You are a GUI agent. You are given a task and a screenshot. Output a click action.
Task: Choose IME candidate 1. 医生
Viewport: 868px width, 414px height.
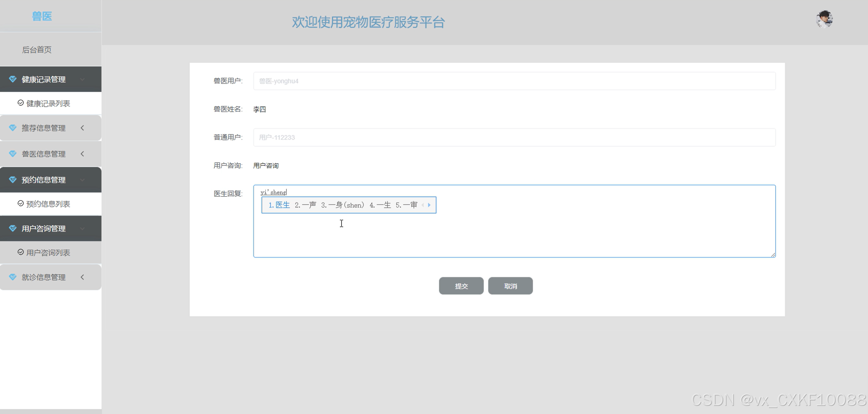point(279,205)
